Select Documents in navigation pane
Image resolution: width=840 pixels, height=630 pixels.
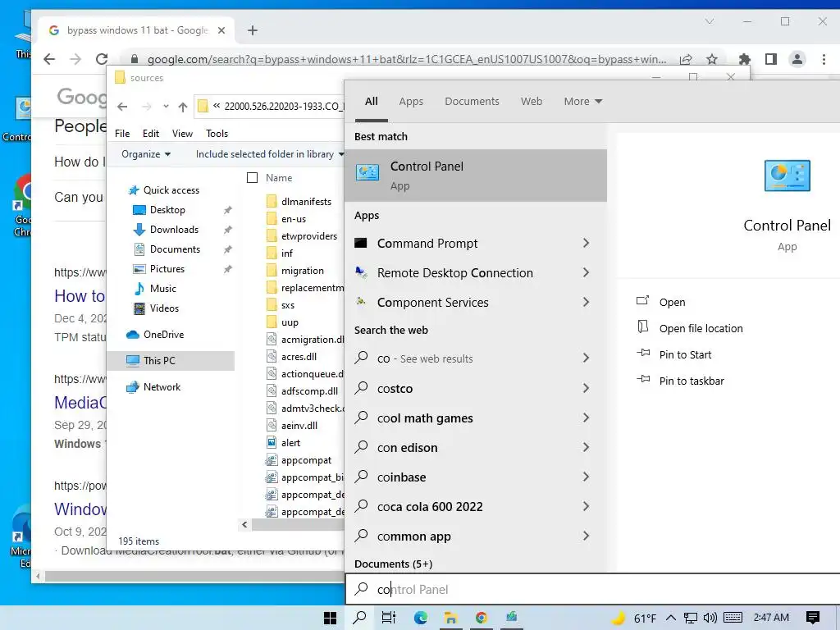pyautogui.click(x=175, y=249)
